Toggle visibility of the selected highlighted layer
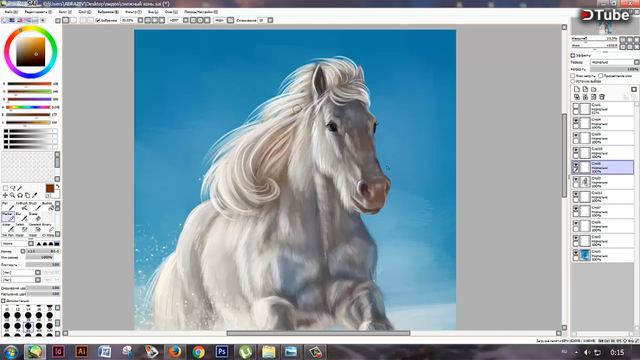 pyautogui.click(x=576, y=165)
